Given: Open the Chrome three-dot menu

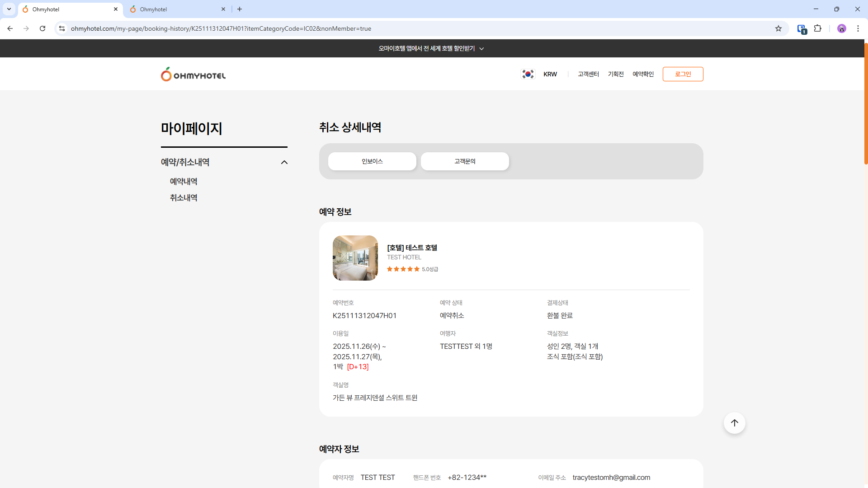Looking at the screenshot, I should click(858, 28).
